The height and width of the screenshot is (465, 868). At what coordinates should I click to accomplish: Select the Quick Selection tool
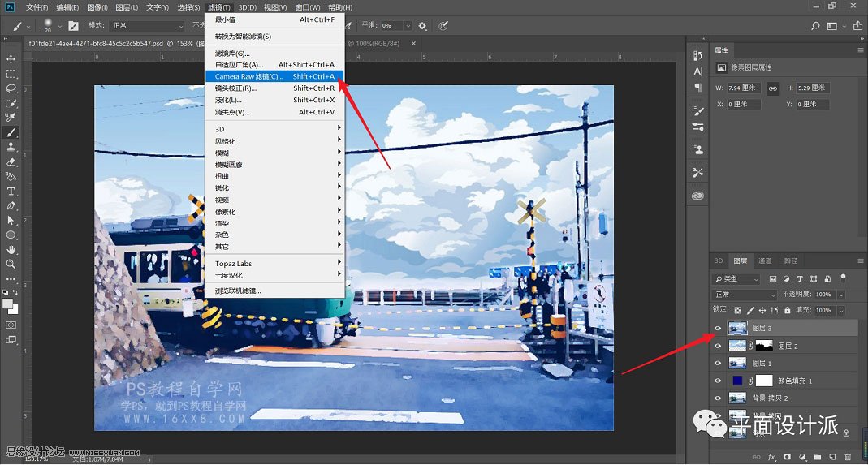(x=11, y=103)
